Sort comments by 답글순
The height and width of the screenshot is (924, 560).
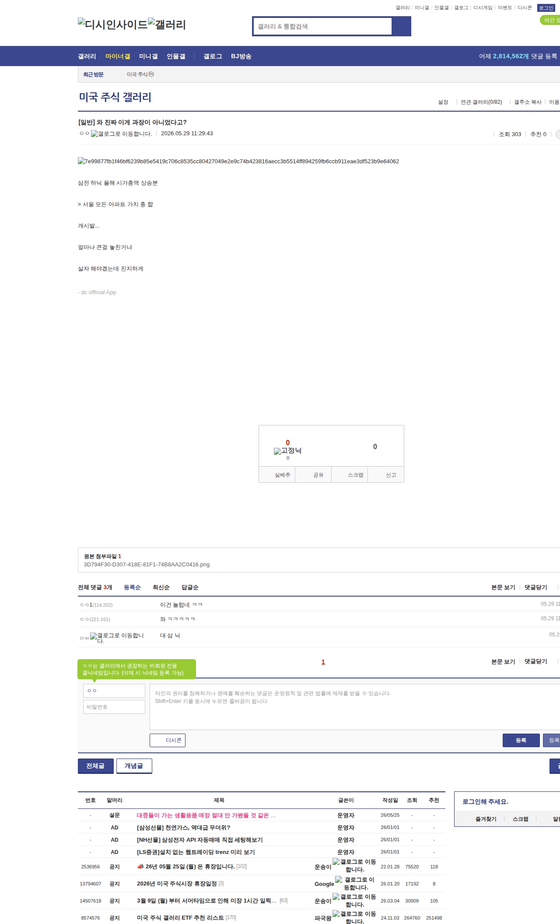tap(190, 587)
